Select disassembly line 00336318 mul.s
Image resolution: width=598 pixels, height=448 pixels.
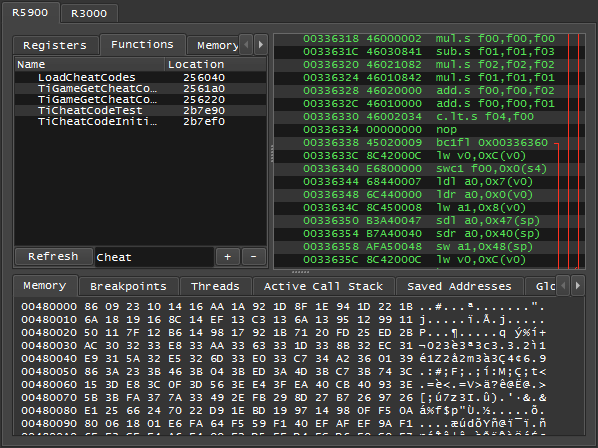coord(429,39)
